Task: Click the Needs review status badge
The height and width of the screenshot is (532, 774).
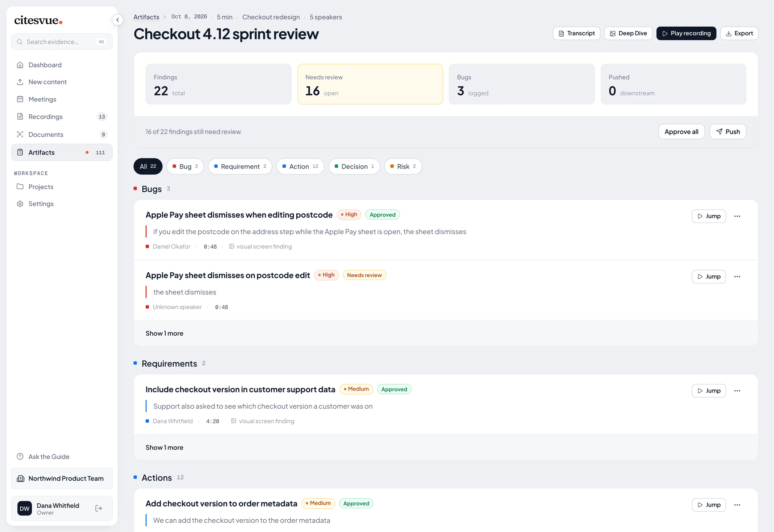Action: [364, 275]
